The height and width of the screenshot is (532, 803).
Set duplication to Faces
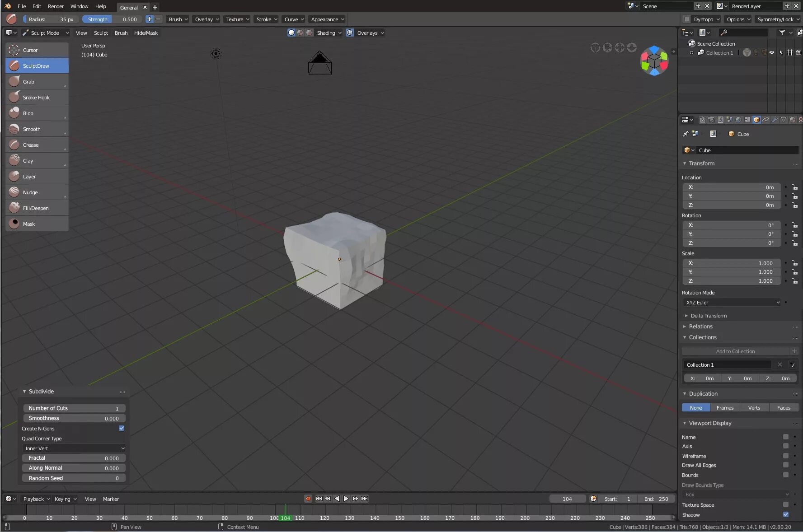(x=784, y=408)
